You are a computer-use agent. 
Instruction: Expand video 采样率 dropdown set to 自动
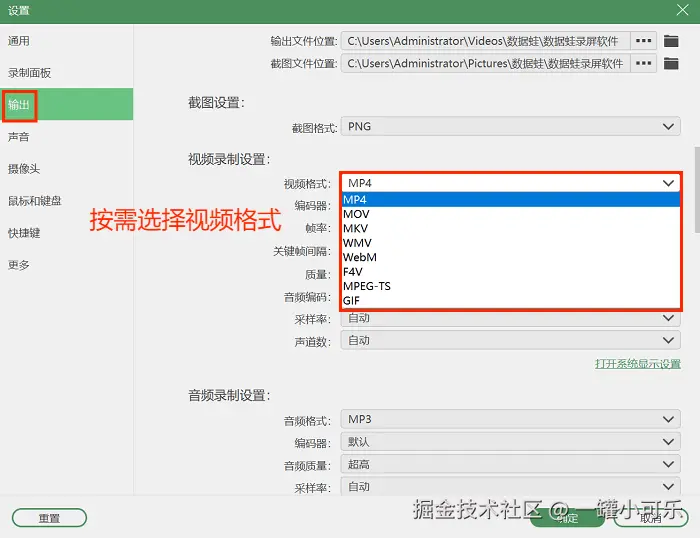pos(510,318)
